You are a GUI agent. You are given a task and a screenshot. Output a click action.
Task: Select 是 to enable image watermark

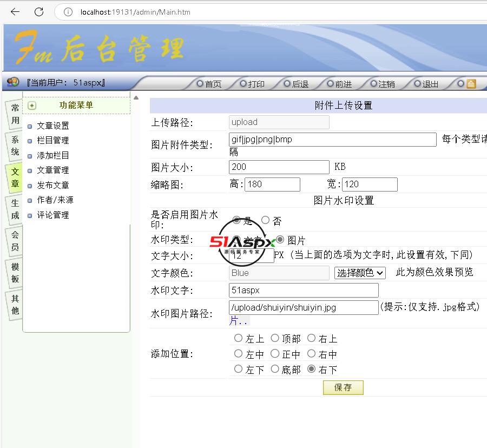(236, 220)
